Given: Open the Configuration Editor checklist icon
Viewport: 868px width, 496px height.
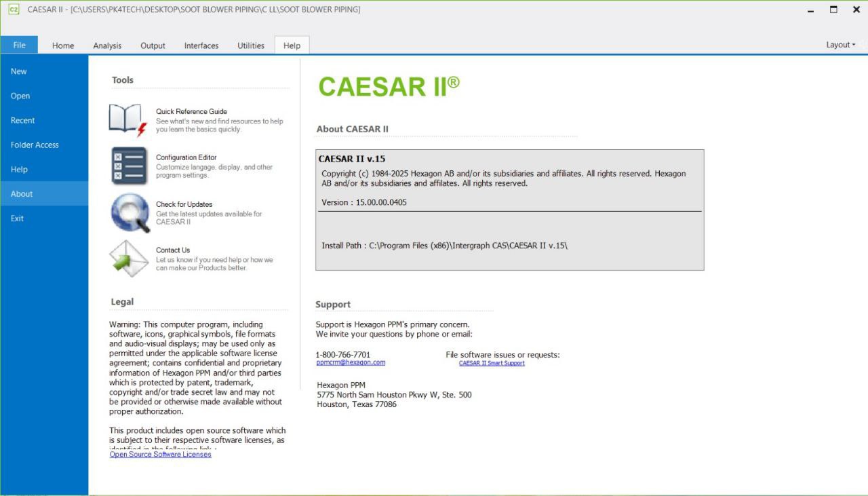Looking at the screenshot, I should click(x=129, y=166).
